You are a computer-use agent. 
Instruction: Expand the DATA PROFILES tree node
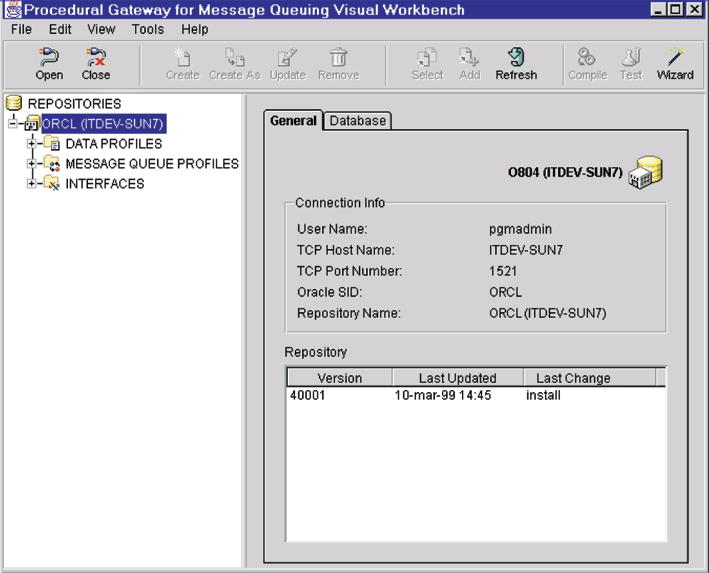tap(32, 144)
